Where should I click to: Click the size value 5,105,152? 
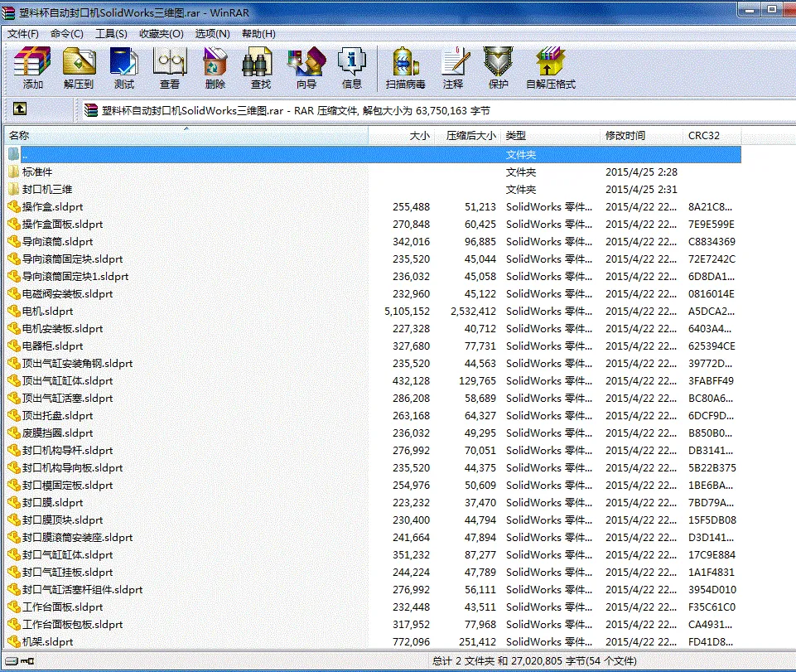[x=408, y=311]
